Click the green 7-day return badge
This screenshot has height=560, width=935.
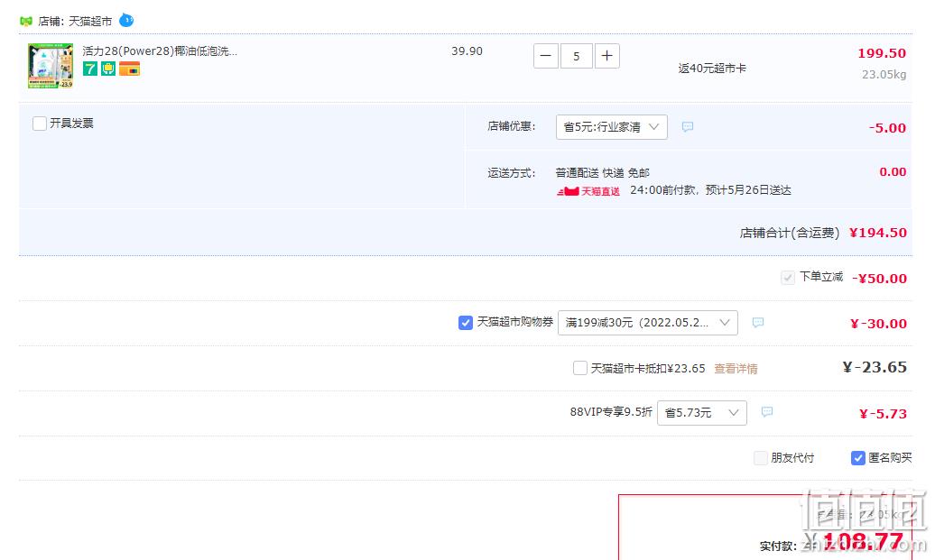pos(90,69)
